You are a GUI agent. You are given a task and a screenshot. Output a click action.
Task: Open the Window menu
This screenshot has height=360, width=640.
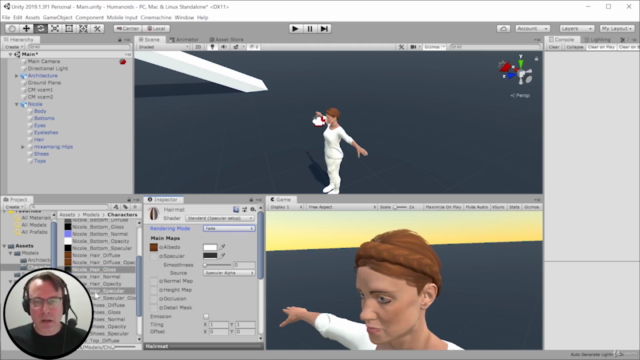click(184, 18)
